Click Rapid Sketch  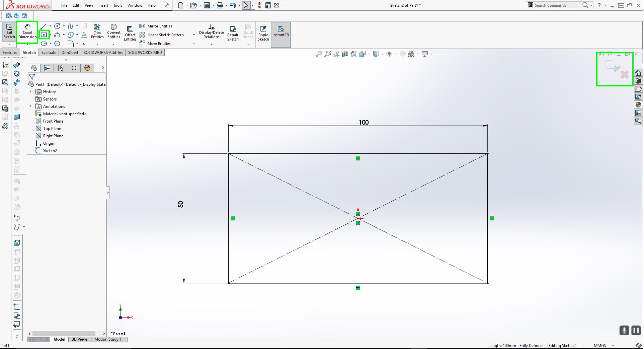coord(263,33)
